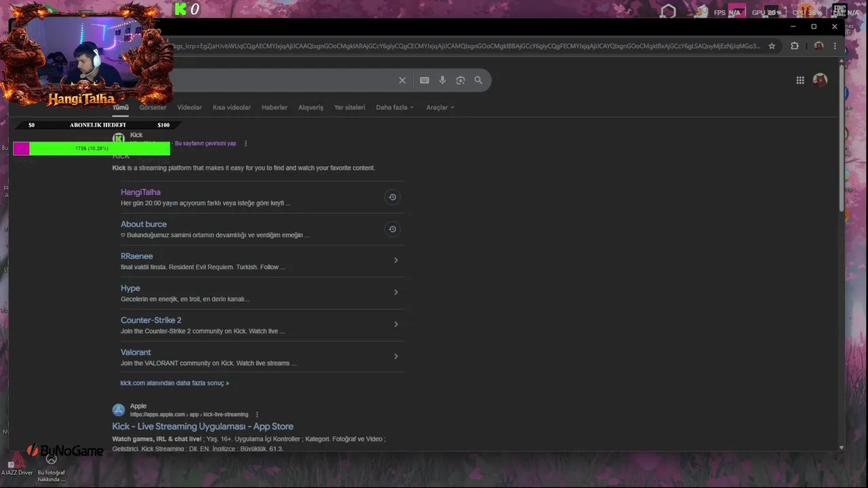Screen dimensions: 868x488
Task: Bookmark this page with the star
Action: 772,46
